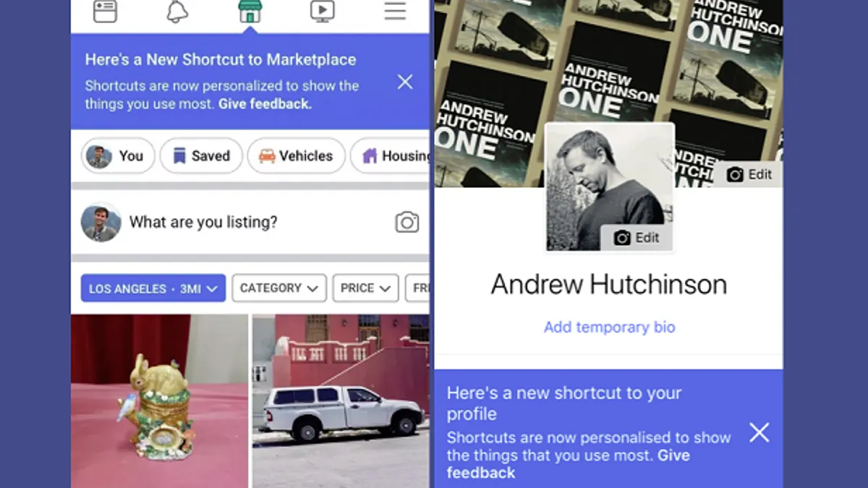
Task: Click Give feedback in Marketplace banner
Action: point(265,104)
